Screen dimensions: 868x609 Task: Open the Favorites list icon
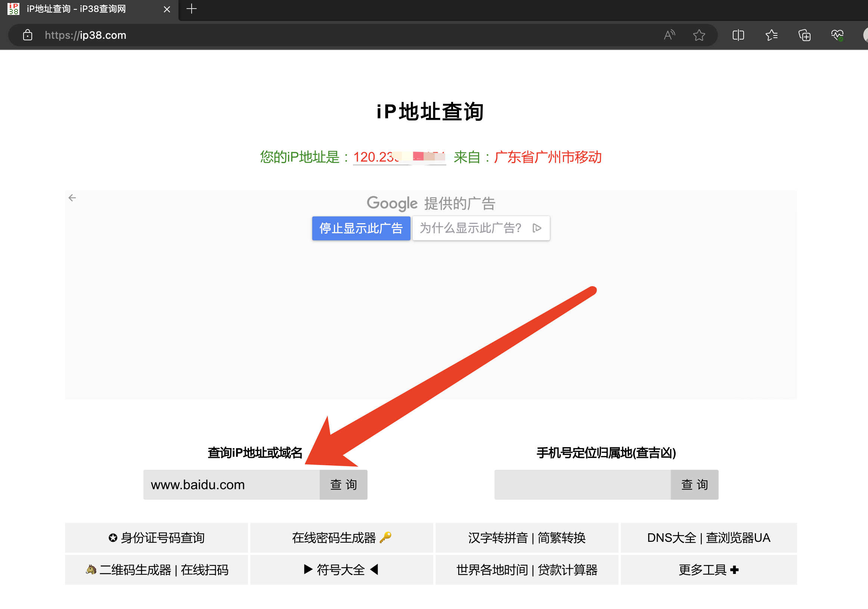[x=771, y=35]
